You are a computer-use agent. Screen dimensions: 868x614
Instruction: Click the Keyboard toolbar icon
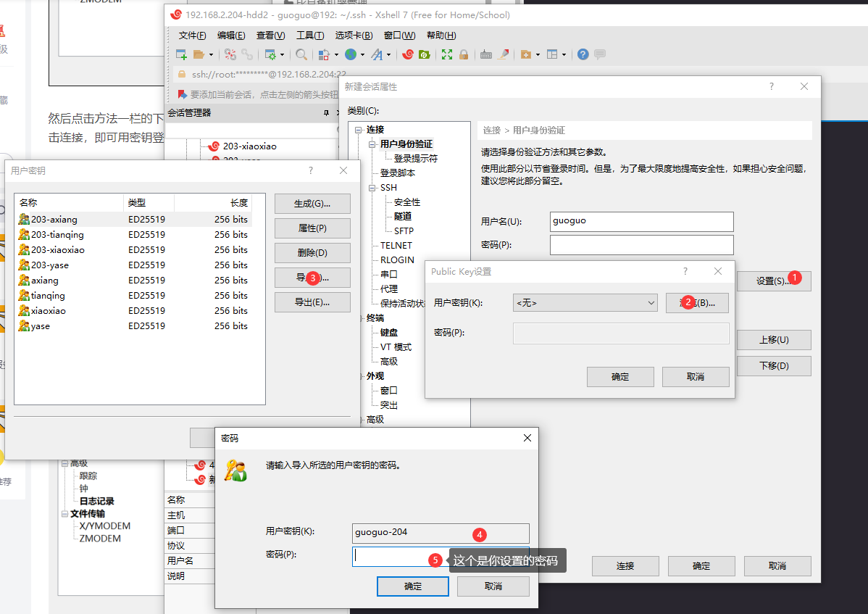click(486, 54)
